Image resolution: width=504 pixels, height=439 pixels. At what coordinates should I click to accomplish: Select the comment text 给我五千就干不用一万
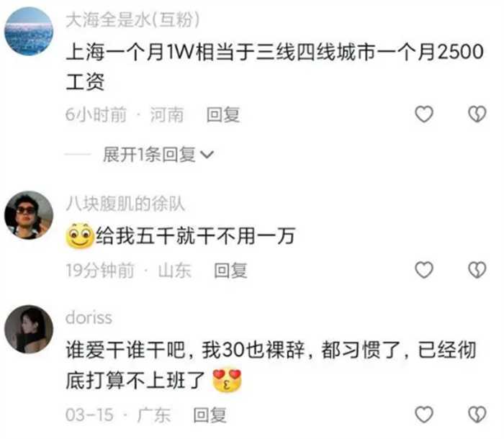[x=195, y=235]
